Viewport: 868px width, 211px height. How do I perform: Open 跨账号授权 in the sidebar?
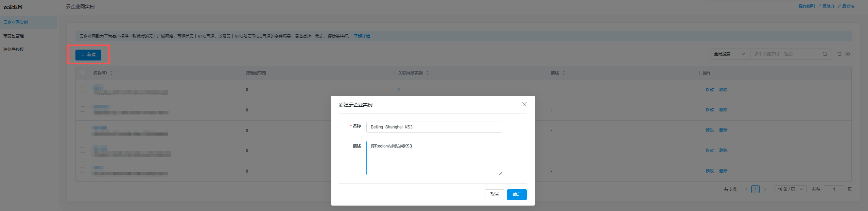point(14,50)
